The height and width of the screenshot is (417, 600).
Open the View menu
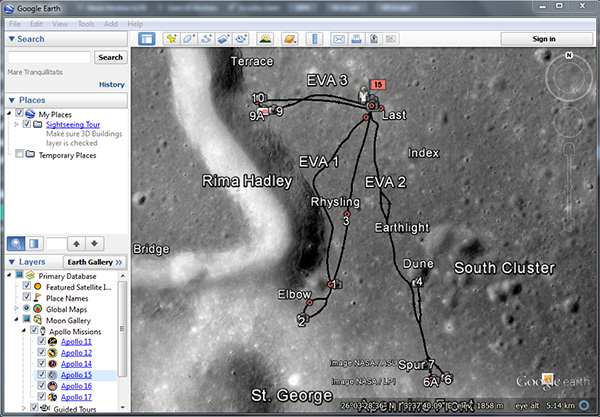pyautogui.click(x=59, y=23)
